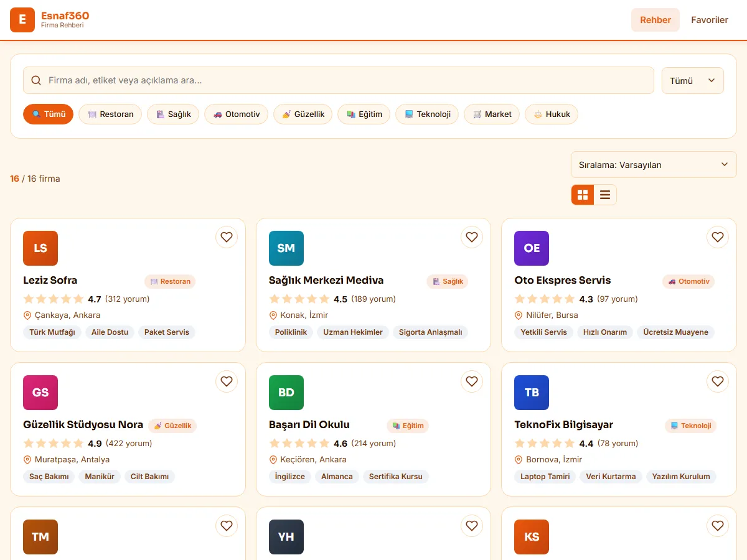Select the Tümü category chip
Image resolution: width=747 pixels, height=560 pixels.
coord(49,114)
